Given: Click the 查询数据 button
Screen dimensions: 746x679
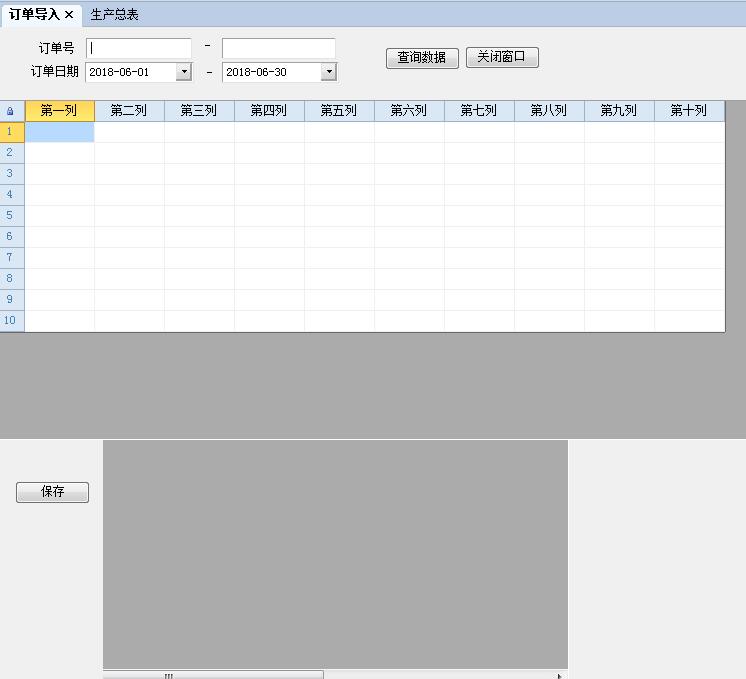Looking at the screenshot, I should pos(422,58).
